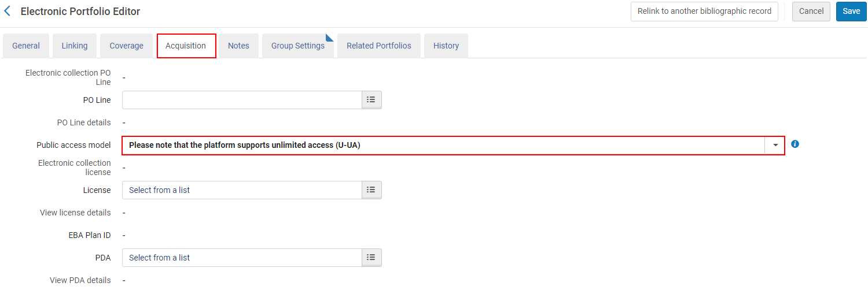Show the History tab

click(x=446, y=46)
